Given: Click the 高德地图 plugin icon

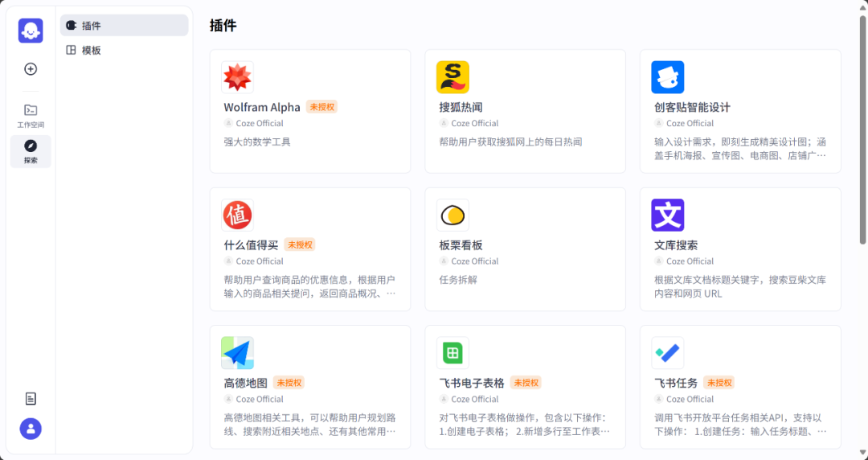Looking at the screenshot, I should pos(237,353).
